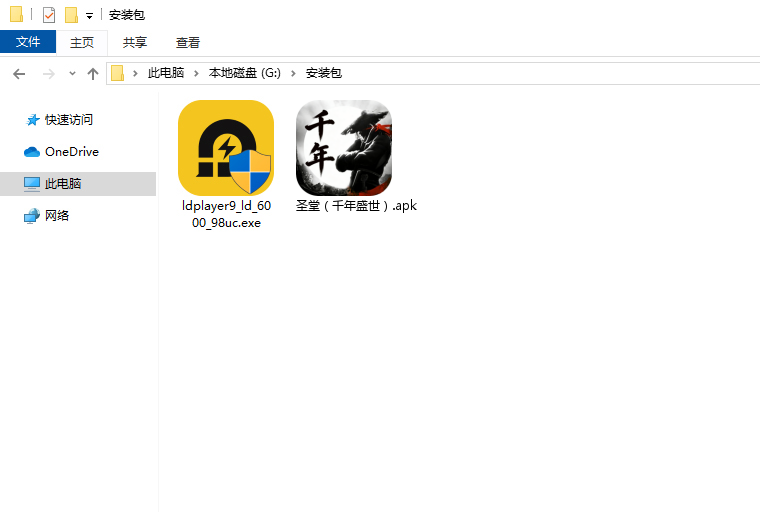Open the ldplayer9 installer exe file
This screenshot has height=512, width=760.
[x=225, y=148]
